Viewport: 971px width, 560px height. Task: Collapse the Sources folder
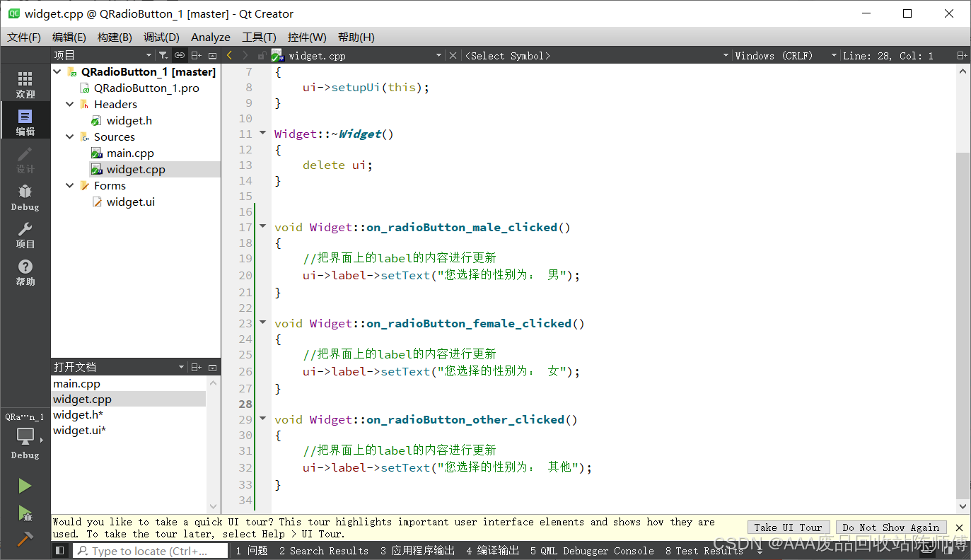pyautogui.click(x=70, y=136)
